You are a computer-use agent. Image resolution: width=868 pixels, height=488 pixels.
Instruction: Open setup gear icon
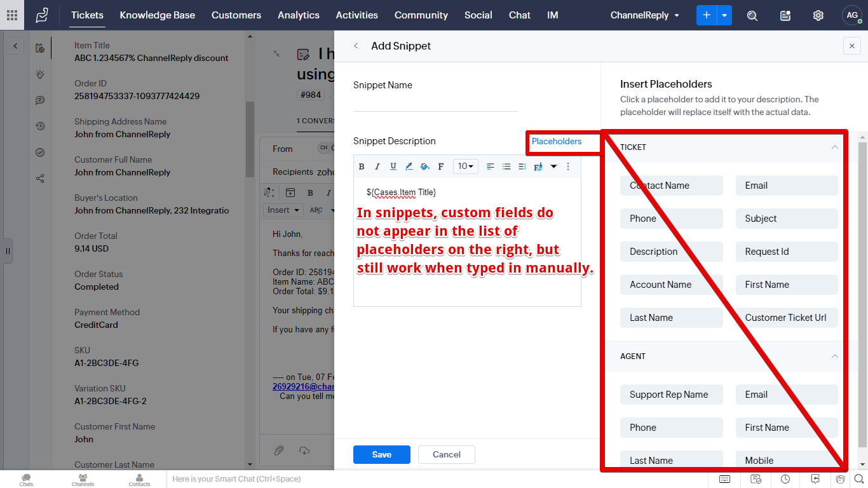tap(818, 15)
